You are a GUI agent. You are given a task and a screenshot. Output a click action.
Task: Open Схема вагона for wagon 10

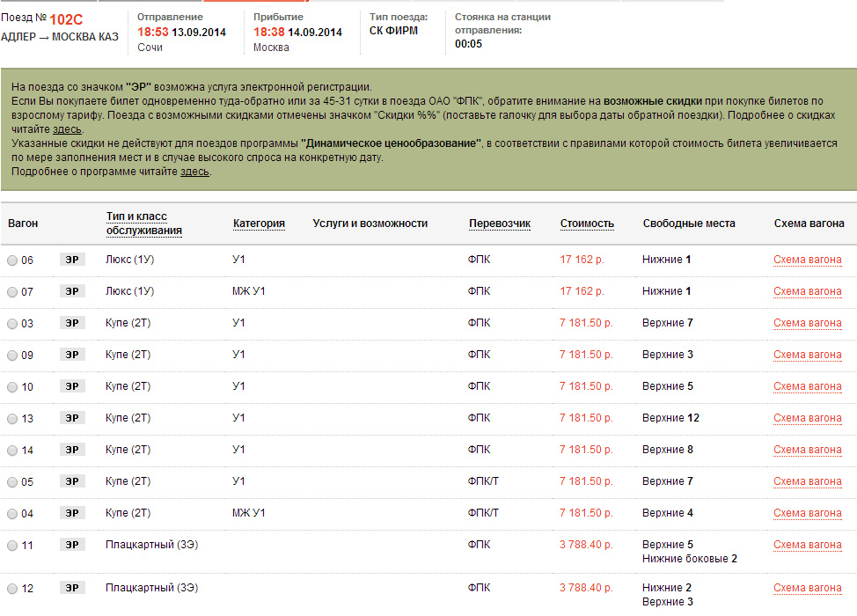(807, 387)
